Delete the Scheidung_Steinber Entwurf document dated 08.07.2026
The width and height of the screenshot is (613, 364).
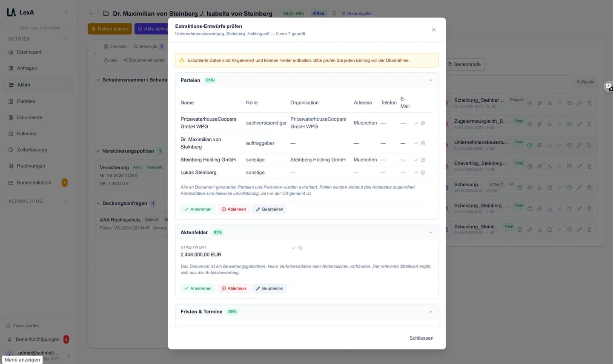point(589,103)
